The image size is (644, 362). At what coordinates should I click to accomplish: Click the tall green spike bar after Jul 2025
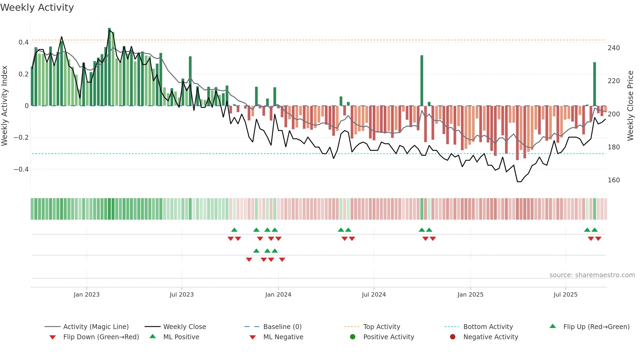(595, 84)
